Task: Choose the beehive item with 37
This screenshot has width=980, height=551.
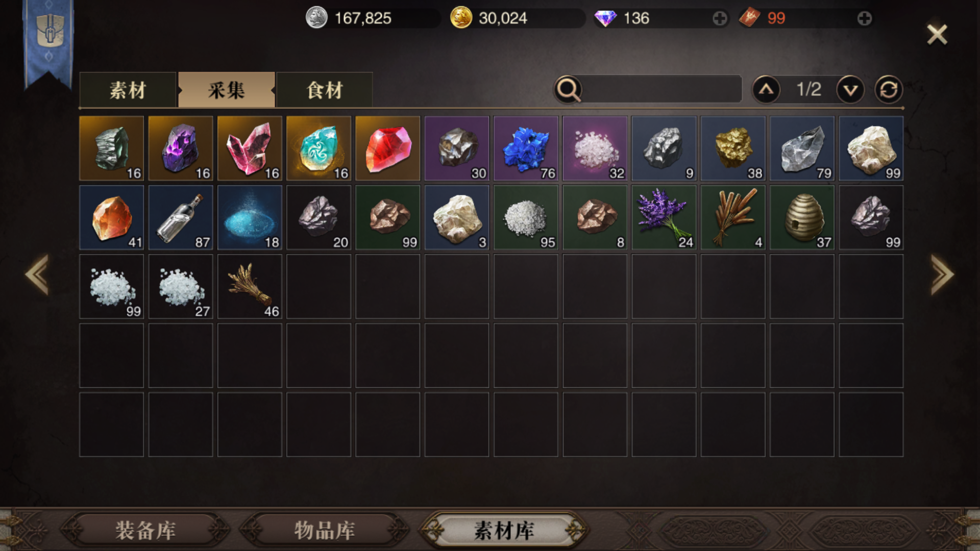Action: pos(802,218)
